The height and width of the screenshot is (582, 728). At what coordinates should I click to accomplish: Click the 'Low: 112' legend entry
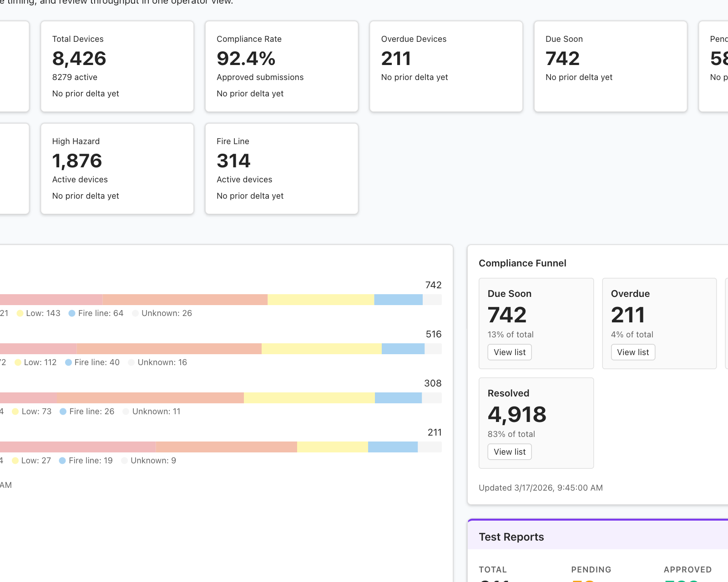[x=36, y=362]
